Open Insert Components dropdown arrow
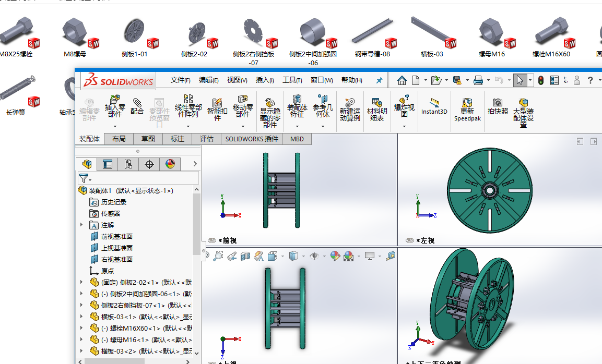 114,126
